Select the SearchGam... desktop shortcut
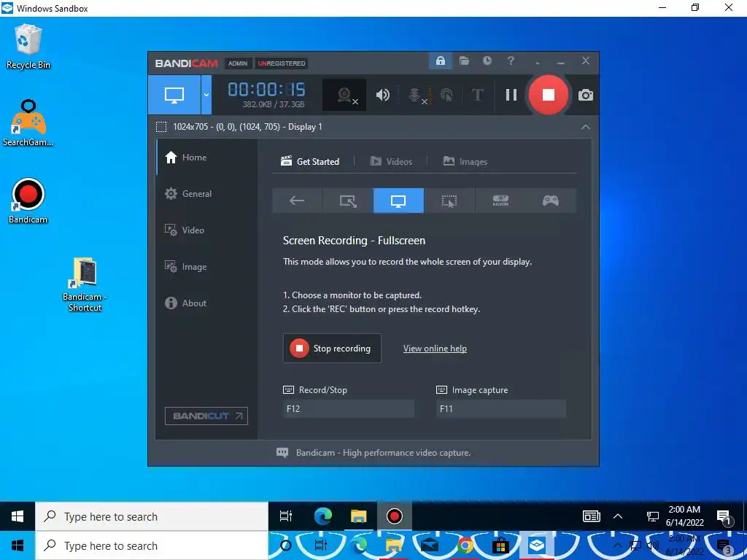 point(28,122)
